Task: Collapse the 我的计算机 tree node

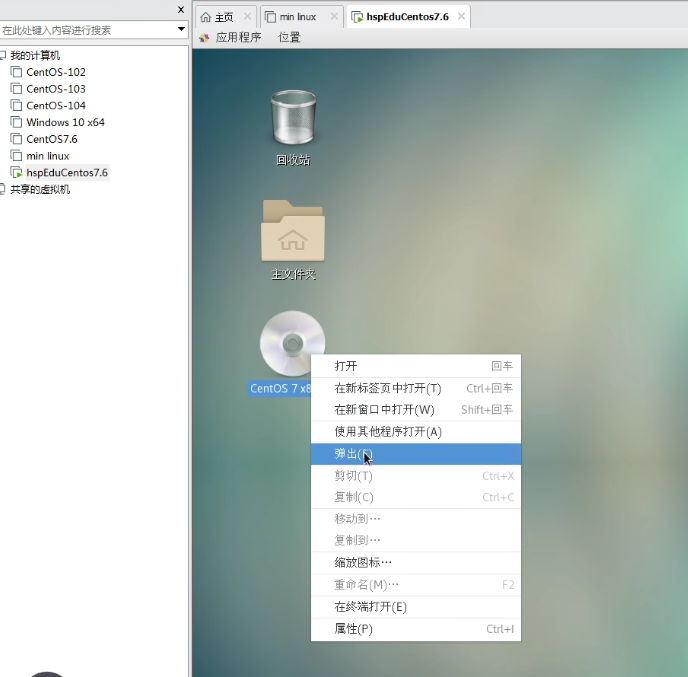Action: click(x=2, y=55)
